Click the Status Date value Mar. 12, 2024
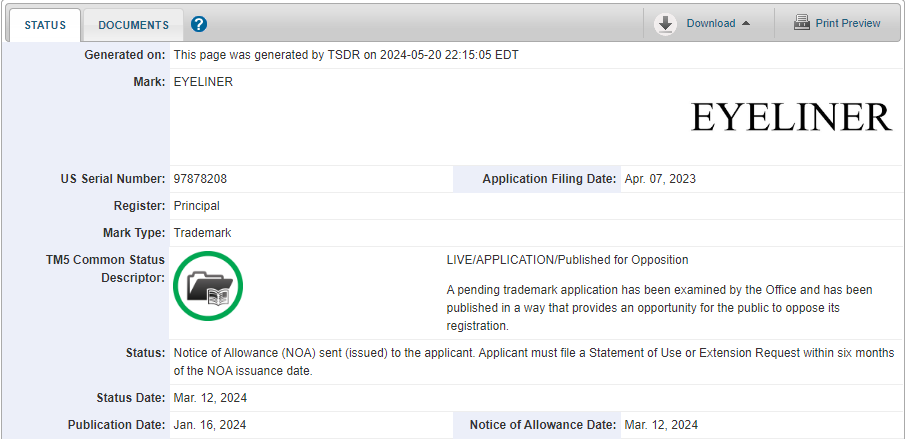The image size is (906, 439). tap(210, 398)
